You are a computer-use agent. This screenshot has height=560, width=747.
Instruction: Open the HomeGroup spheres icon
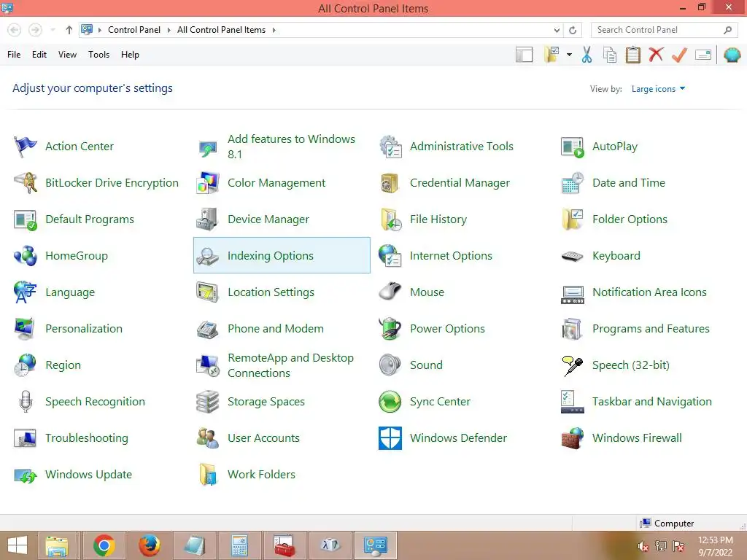coord(25,256)
